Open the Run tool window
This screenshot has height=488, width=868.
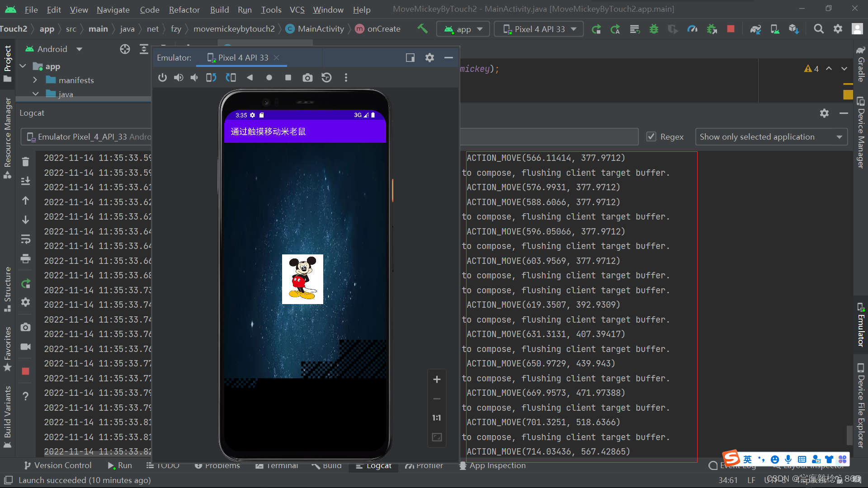(120, 465)
